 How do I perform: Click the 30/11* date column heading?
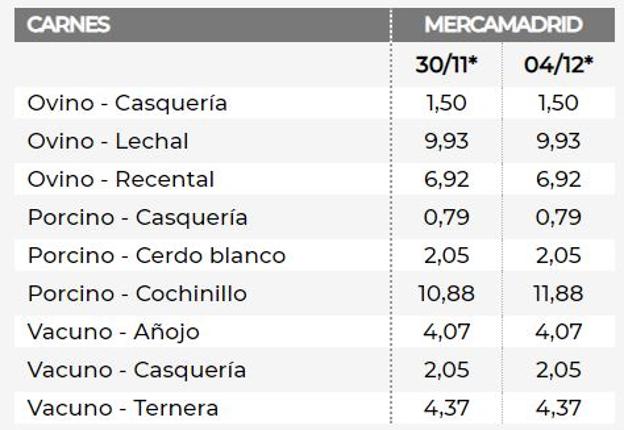446,64
